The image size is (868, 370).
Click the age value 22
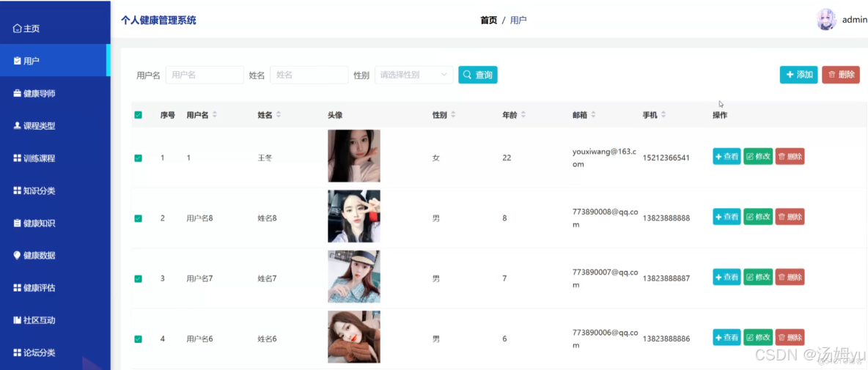pyautogui.click(x=507, y=158)
